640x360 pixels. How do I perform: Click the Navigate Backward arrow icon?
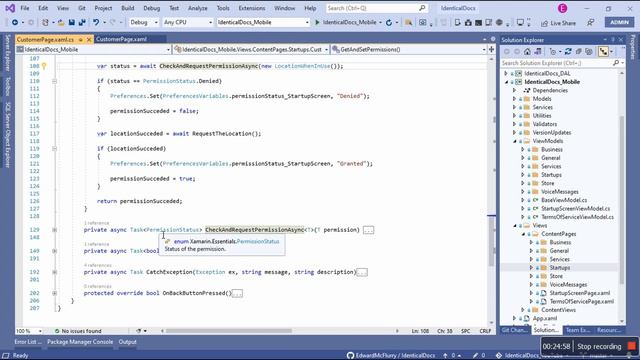(x=15, y=22)
